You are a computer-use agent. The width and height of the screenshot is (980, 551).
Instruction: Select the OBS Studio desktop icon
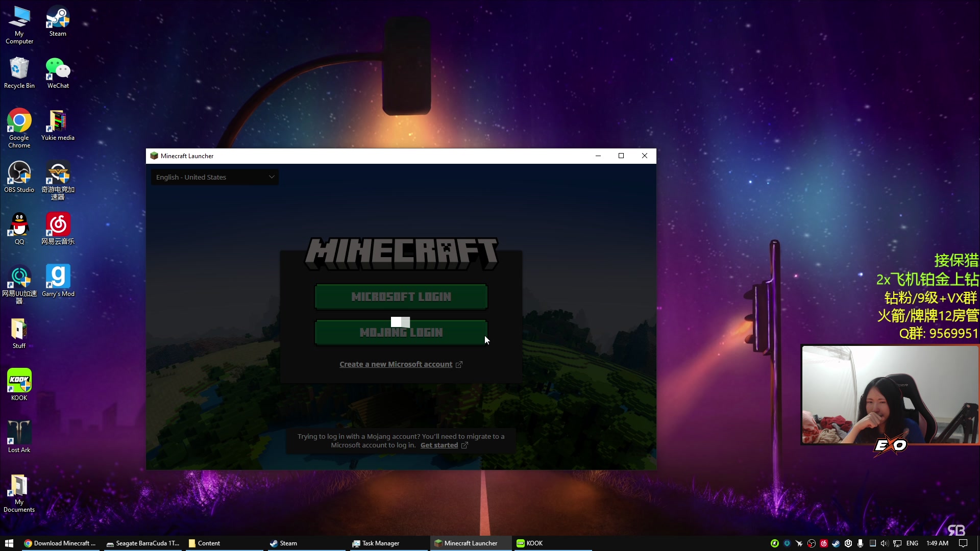click(19, 176)
